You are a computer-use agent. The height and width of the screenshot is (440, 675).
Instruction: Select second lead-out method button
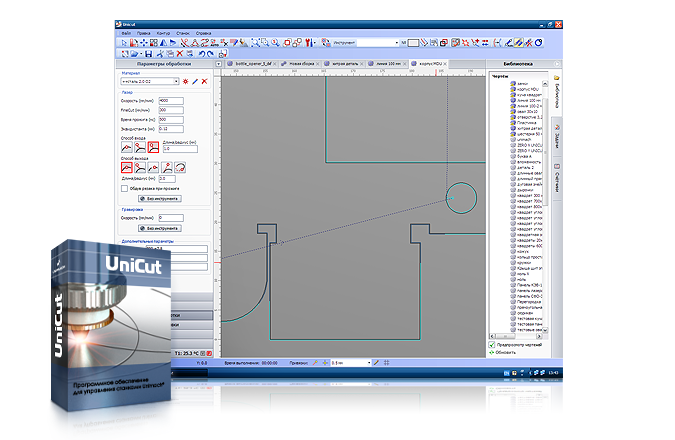point(140,167)
